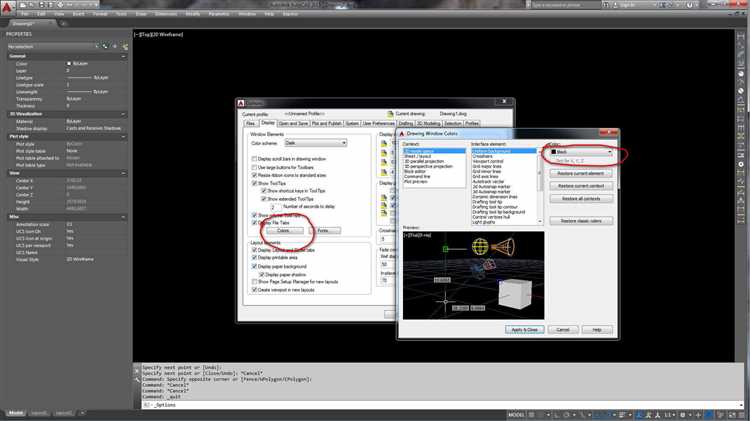Collapse the Misc section in Properties
The image size is (750, 421).
pyautogui.click(x=123, y=217)
